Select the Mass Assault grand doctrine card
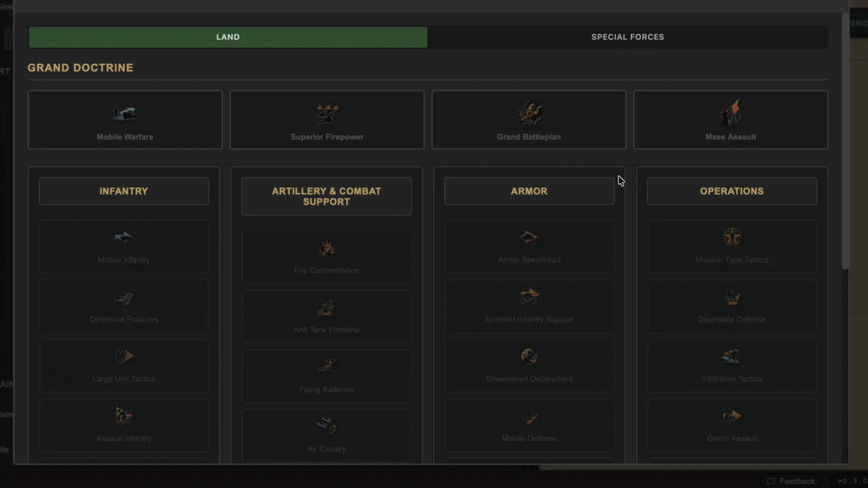 731,120
